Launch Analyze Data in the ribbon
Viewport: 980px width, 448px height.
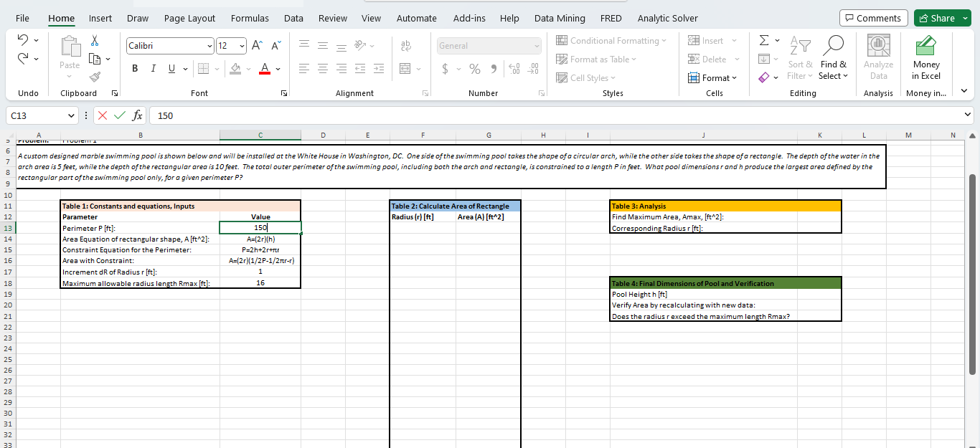[x=878, y=57]
